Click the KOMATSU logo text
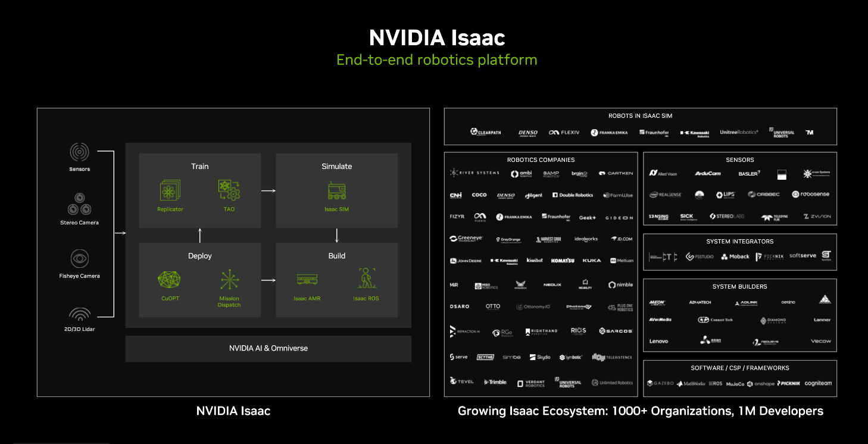Image resolution: width=868 pixels, height=444 pixels. [563, 261]
